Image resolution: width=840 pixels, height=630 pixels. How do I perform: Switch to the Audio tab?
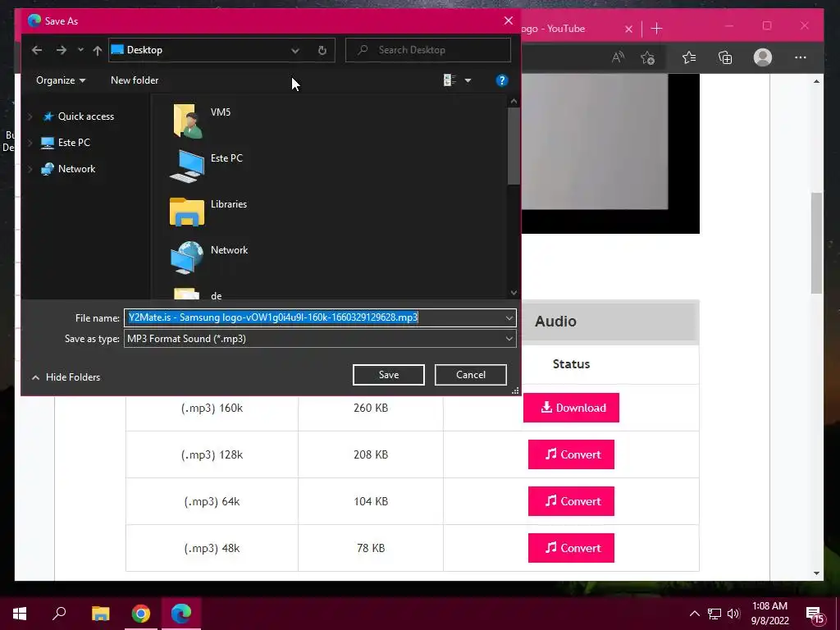pos(555,322)
